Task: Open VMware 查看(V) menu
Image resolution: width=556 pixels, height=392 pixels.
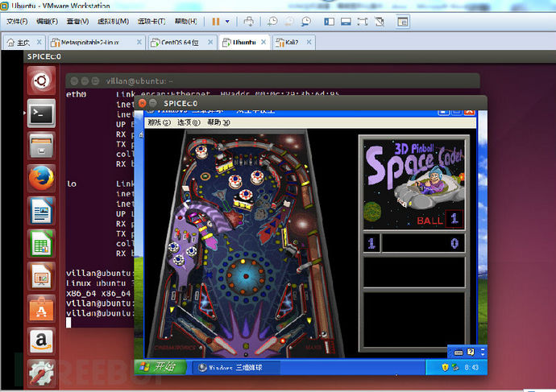Action: point(77,22)
